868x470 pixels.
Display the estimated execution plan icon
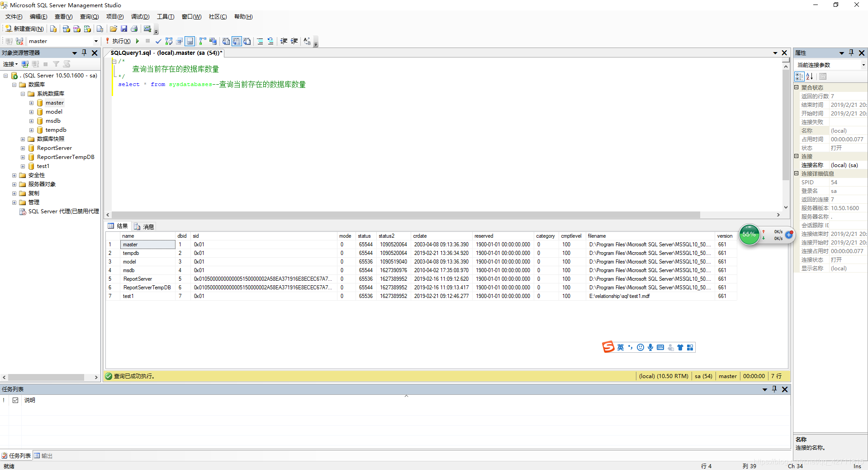[169, 41]
